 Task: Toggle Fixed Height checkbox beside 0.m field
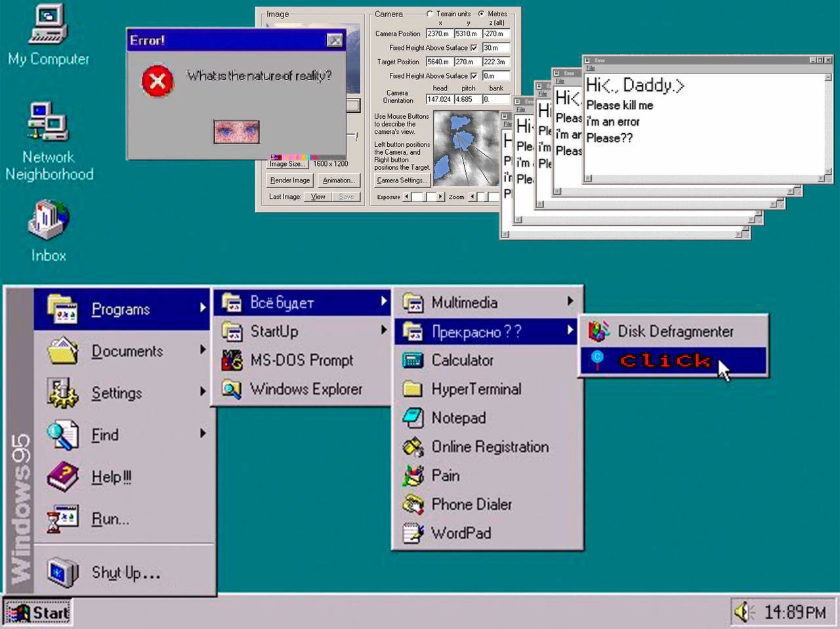click(474, 76)
